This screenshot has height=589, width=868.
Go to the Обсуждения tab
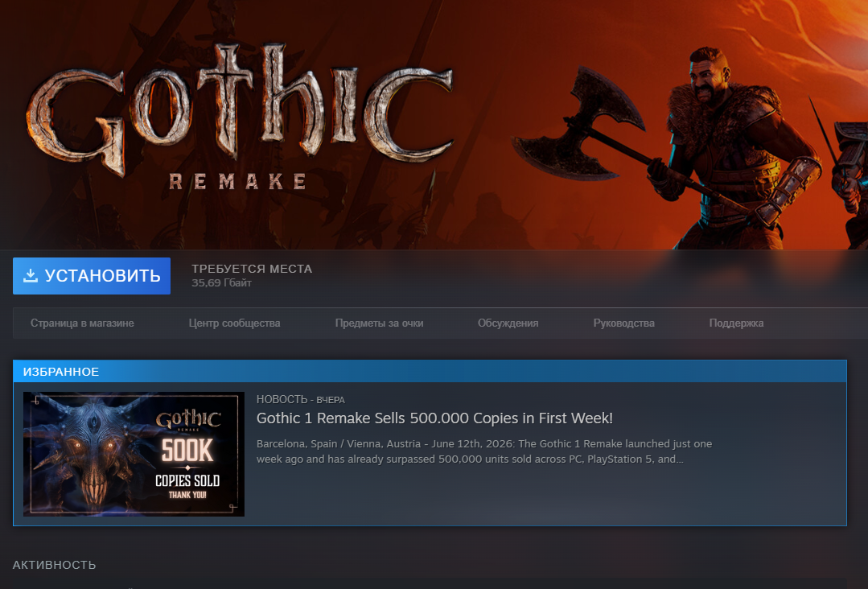pos(508,323)
